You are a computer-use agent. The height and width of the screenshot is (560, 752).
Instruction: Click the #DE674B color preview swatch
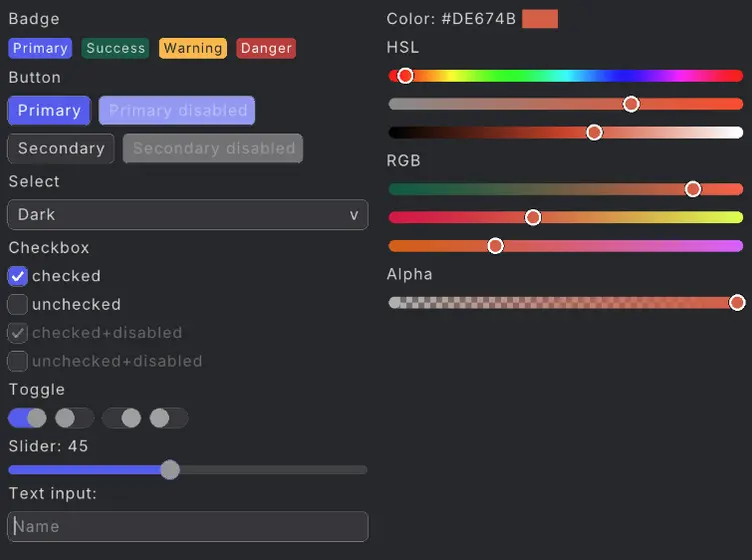coord(540,19)
